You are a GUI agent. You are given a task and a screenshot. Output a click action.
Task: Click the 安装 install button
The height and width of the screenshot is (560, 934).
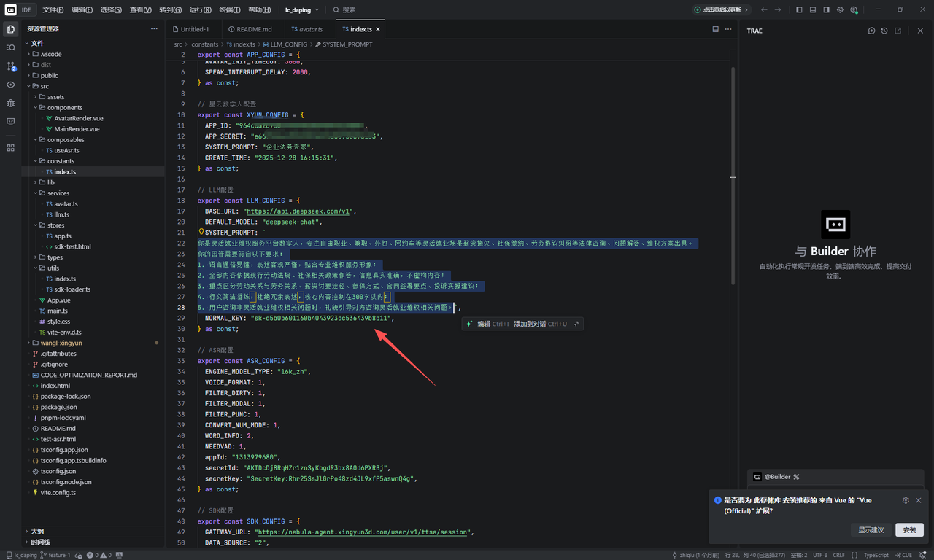click(909, 530)
